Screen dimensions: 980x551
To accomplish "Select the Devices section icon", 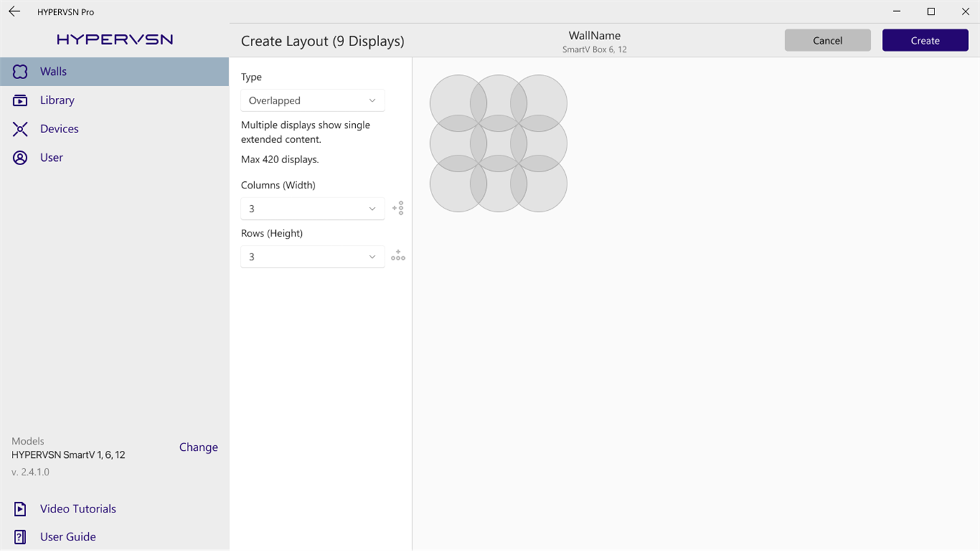I will point(20,128).
